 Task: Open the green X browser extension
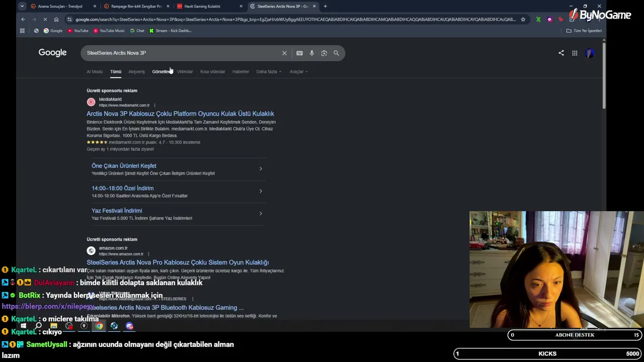coord(538,19)
